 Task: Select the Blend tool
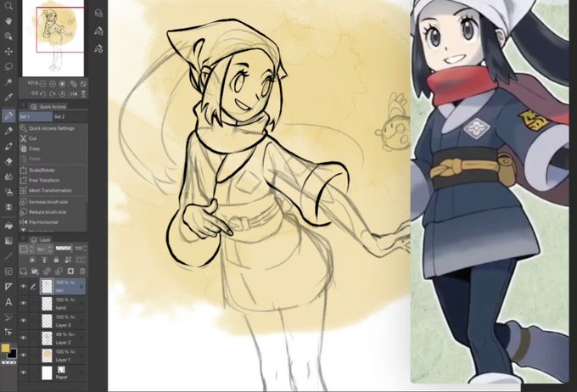[8, 176]
